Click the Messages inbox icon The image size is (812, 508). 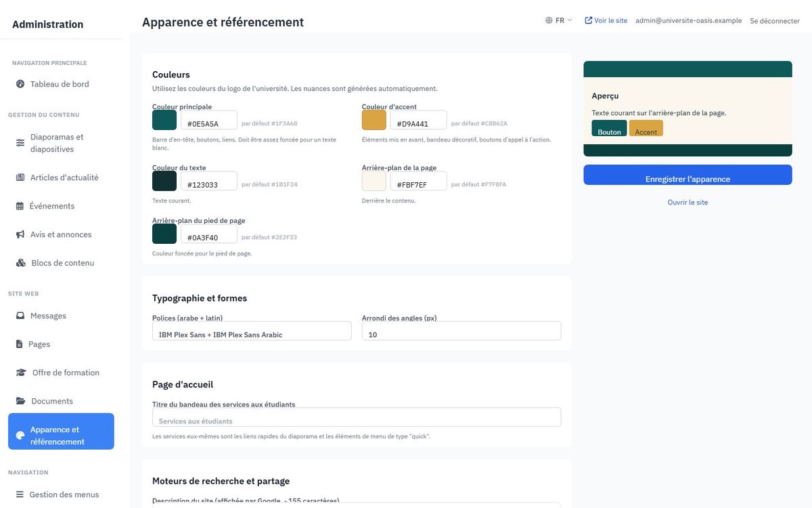point(20,316)
